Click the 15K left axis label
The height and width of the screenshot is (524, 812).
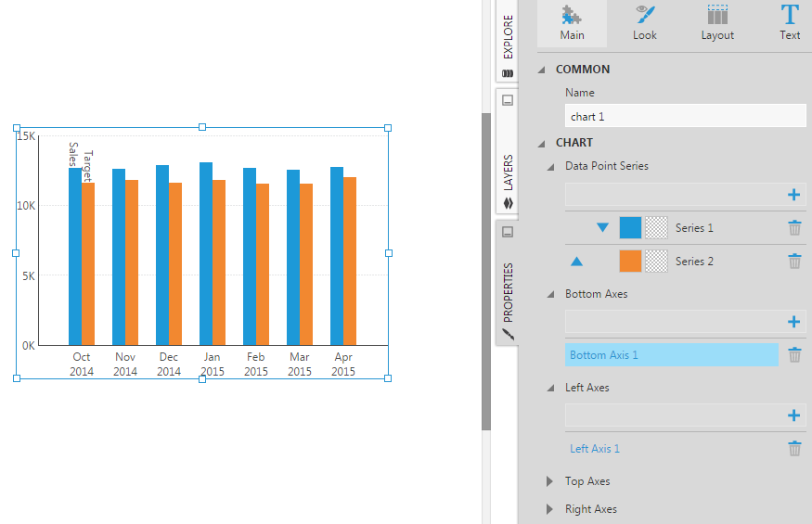[x=26, y=136]
